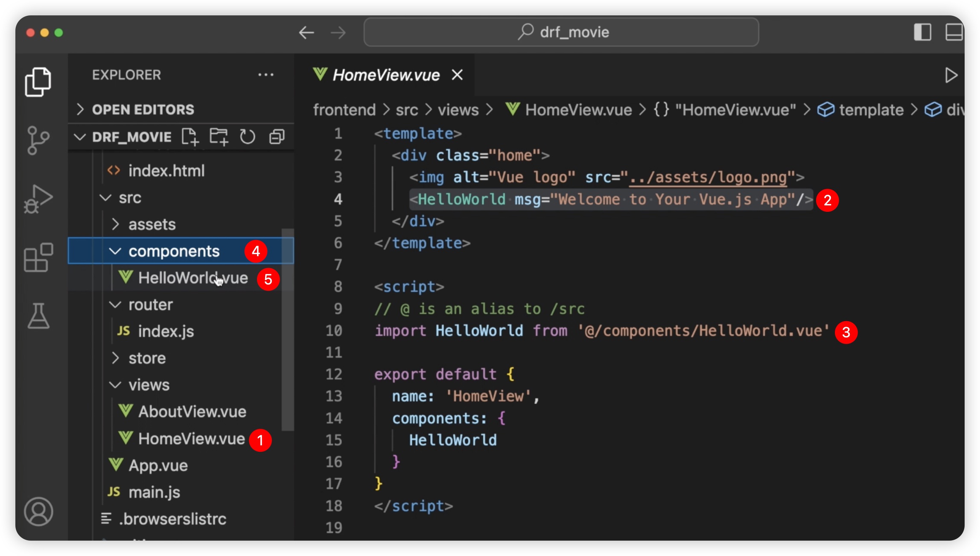Image resolution: width=980 pixels, height=556 pixels.
Task: Click the div class="home" tag on line 2
Action: (470, 155)
